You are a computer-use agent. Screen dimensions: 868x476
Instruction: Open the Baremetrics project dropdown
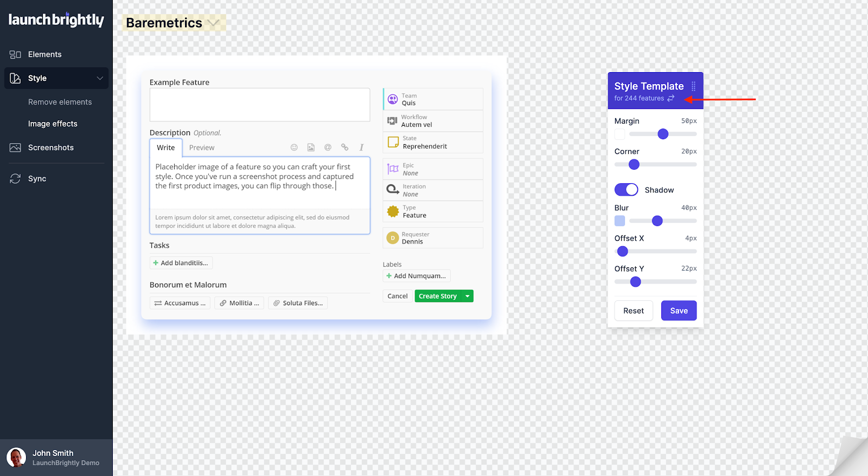click(214, 23)
